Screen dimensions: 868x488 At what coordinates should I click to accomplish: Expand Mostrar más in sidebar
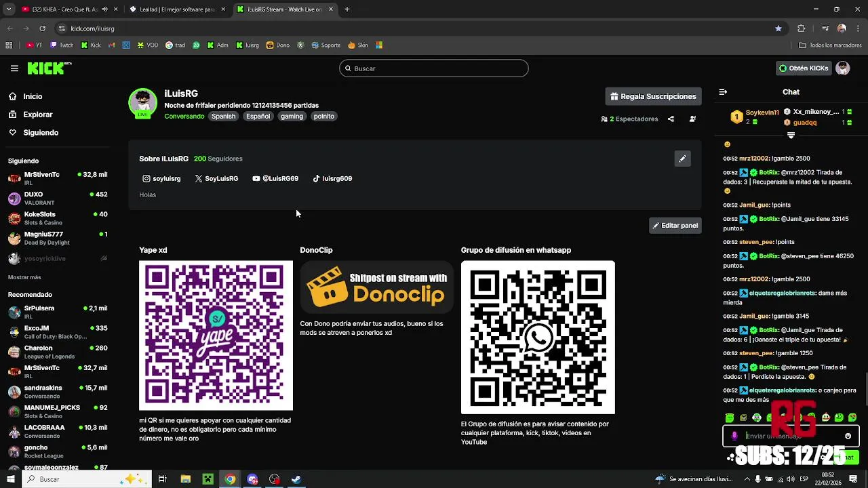coord(24,277)
